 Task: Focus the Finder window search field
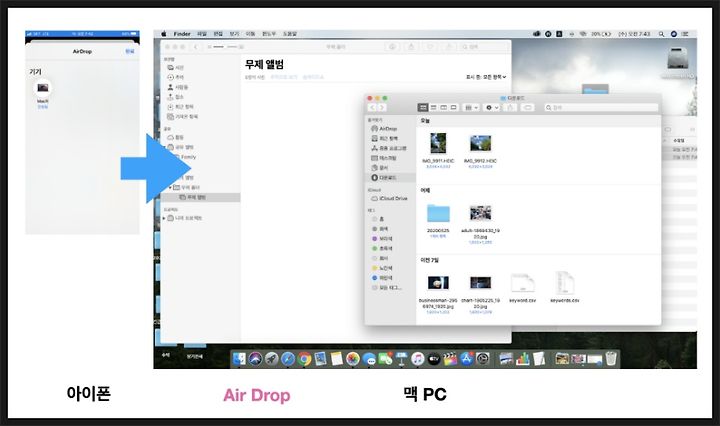601,107
